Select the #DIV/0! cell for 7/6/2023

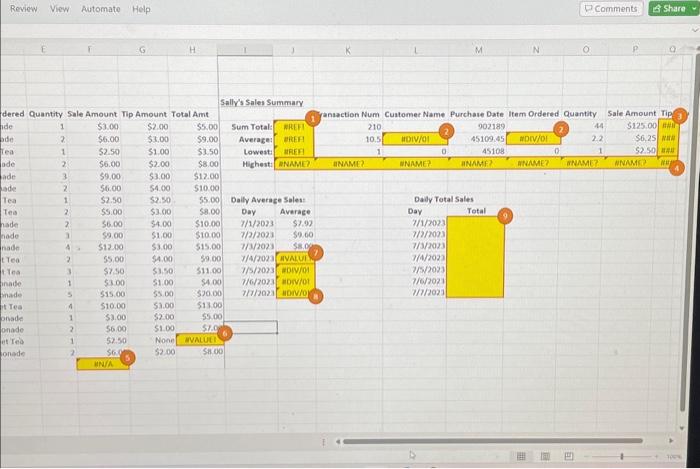295,282
